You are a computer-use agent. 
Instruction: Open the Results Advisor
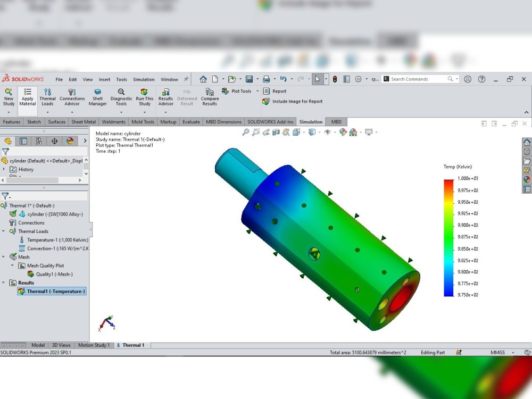coord(165,98)
